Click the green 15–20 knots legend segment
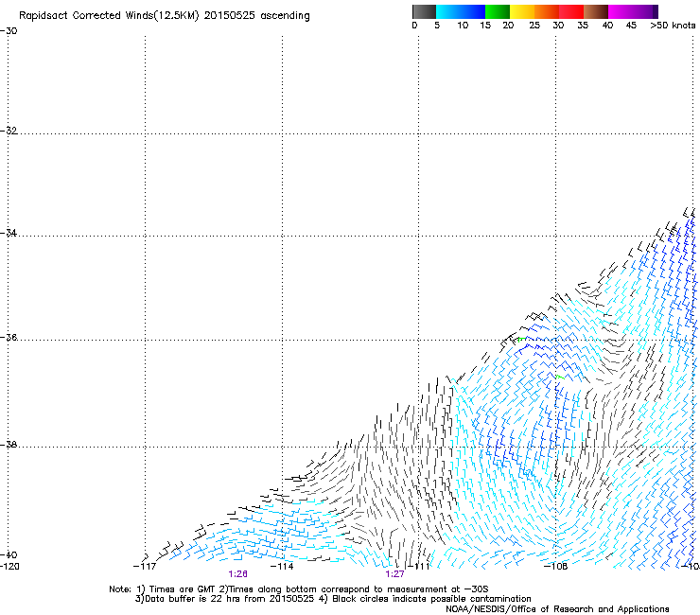Viewport: 700px width, 615px height. (498, 11)
